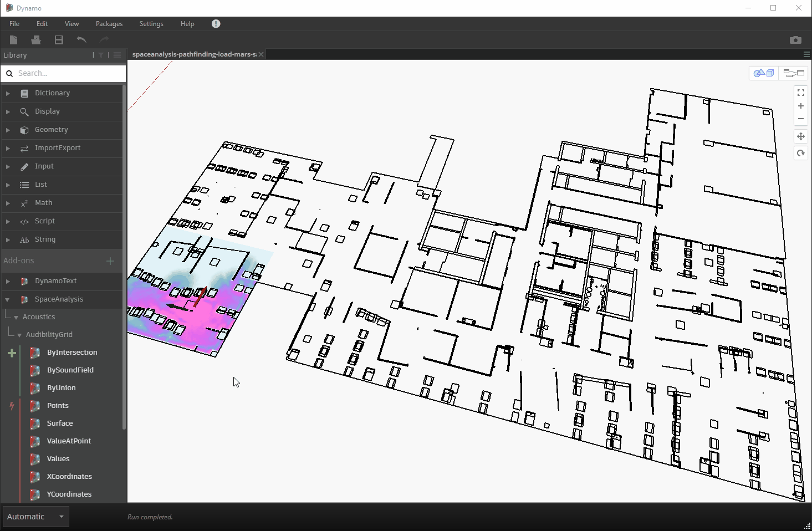This screenshot has width=812, height=531.
Task: Click the camera export image icon
Action: tap(795, 40)
